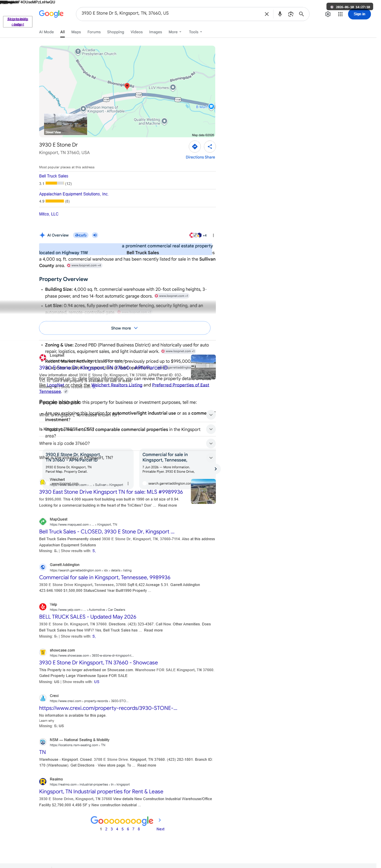
Task: Click the Directions diamond icon
Action: (195, 147)
